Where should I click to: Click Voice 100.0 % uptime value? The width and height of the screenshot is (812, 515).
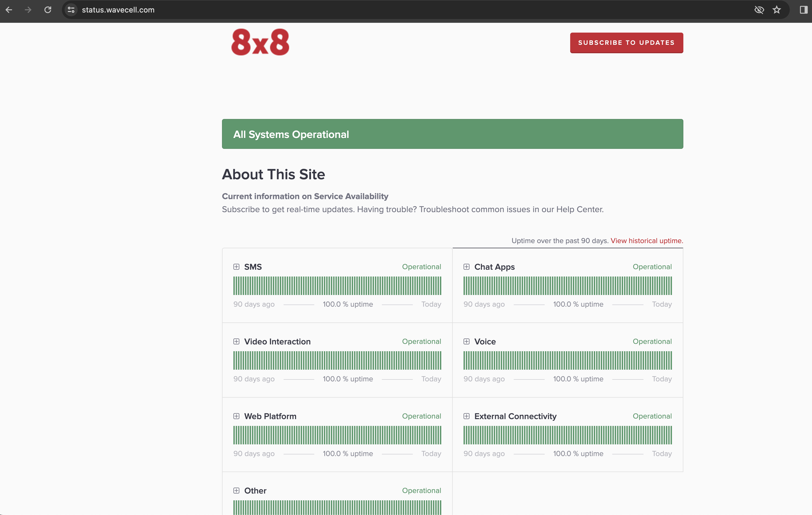(x=578, y=379)
